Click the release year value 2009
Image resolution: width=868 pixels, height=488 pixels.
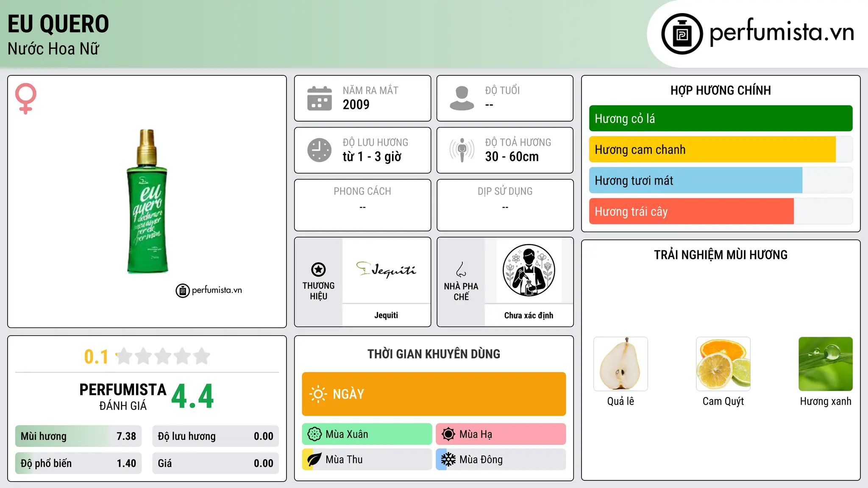click(x=356, y=105)
